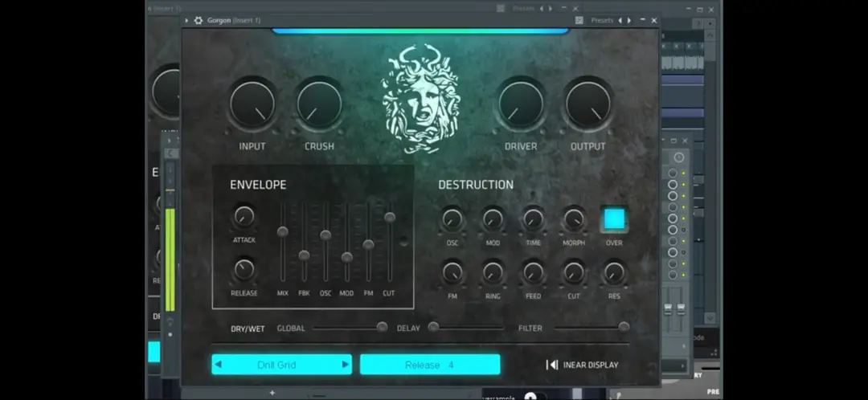The width and height of the screenshot is (868, 400).
Task: Click the FILTER slider handle
Action: [624, 327]
